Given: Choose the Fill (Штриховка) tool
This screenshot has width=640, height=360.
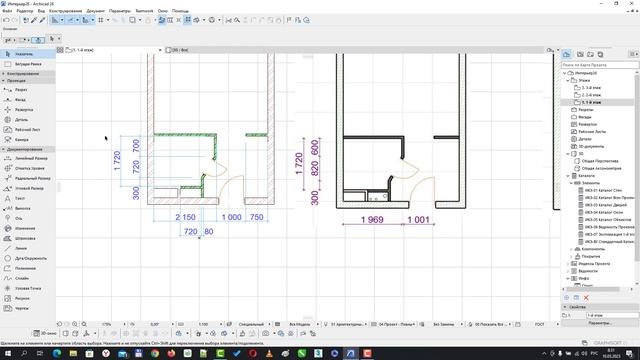Looking at the screenshot, I should pyautogui.click(x=28, y=238).
